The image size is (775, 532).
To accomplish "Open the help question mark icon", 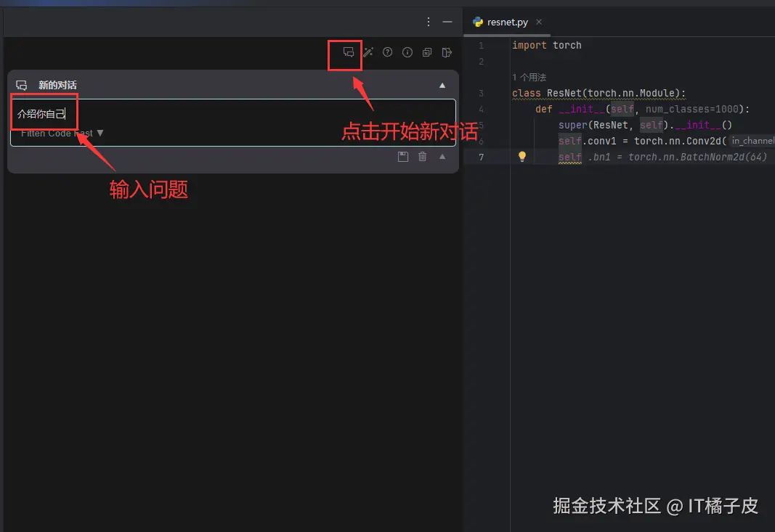I will (388, 52).
